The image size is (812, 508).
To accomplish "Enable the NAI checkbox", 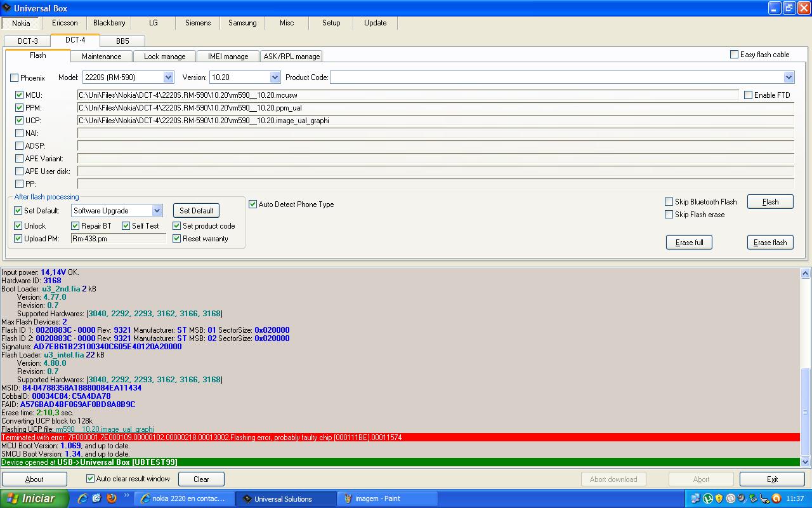I will coord(20,133).
